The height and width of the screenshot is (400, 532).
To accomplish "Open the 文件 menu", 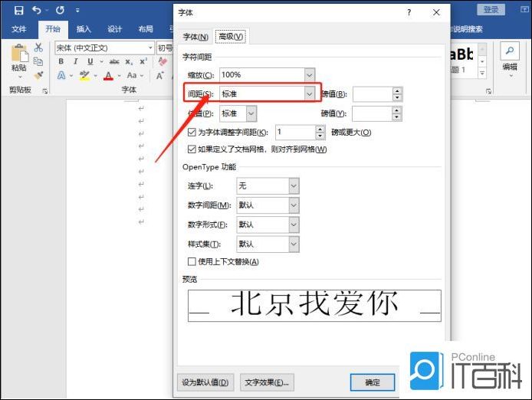I will point(19,29).
